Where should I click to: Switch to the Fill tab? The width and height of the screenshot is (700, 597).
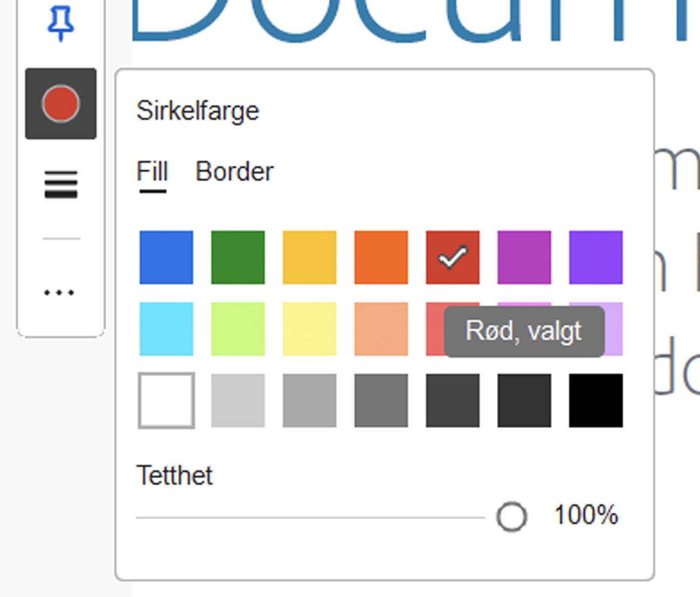[152, 172]
